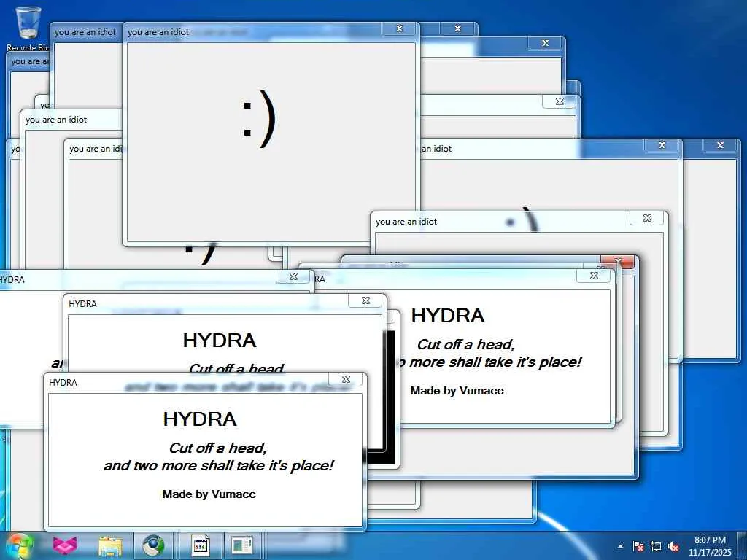Close the leftmost HYDRA window cut off by screen edge
Image resolution: width=747 pixels, height=560 pixels.
(293, 276)
